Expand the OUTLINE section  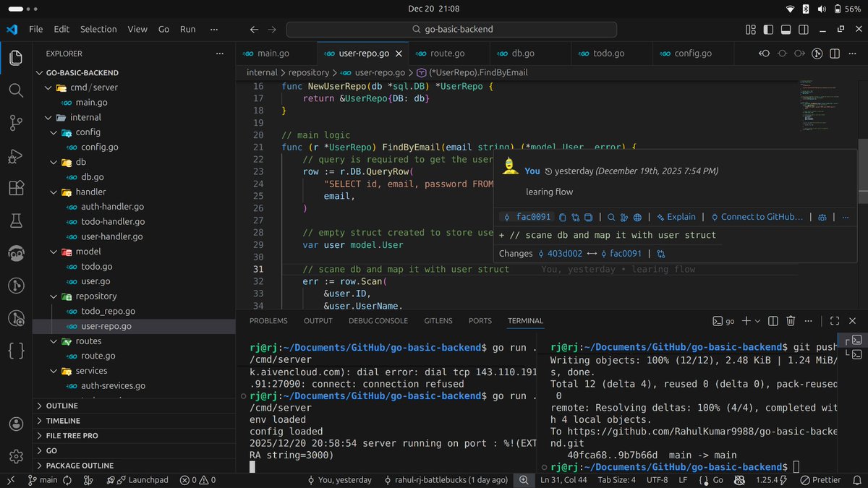tap(134, 406)
